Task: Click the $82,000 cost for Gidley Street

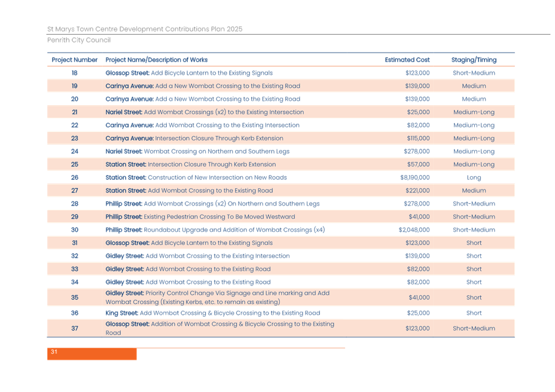Action: click(418, 269)
